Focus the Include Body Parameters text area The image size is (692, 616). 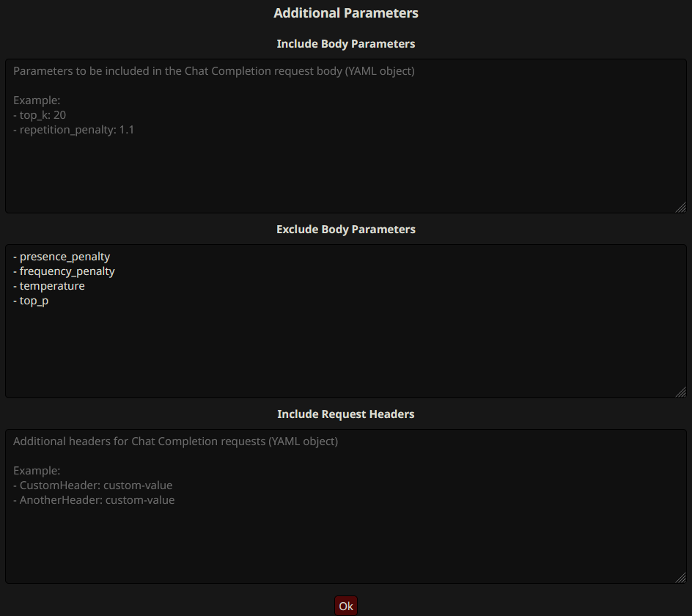click(x=346, y=136)
